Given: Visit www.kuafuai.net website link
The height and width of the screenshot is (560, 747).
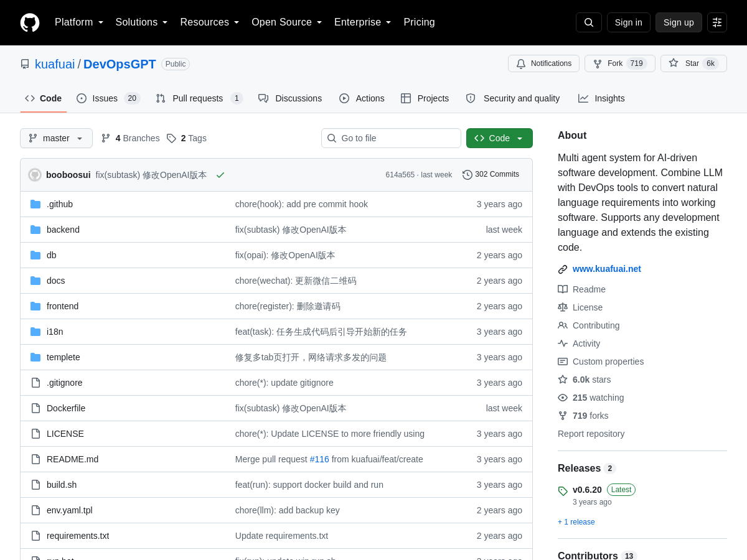Looking at the screenshot, I should coord(607,269).
